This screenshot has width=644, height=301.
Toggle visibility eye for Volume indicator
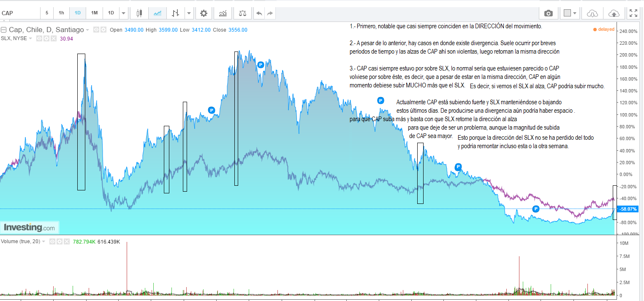click(x=52, y=241)
